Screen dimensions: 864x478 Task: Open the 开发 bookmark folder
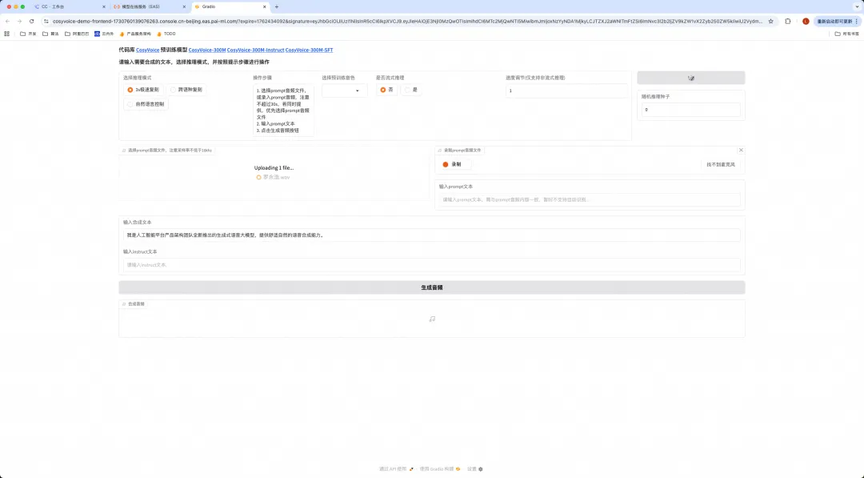point(28,34)
